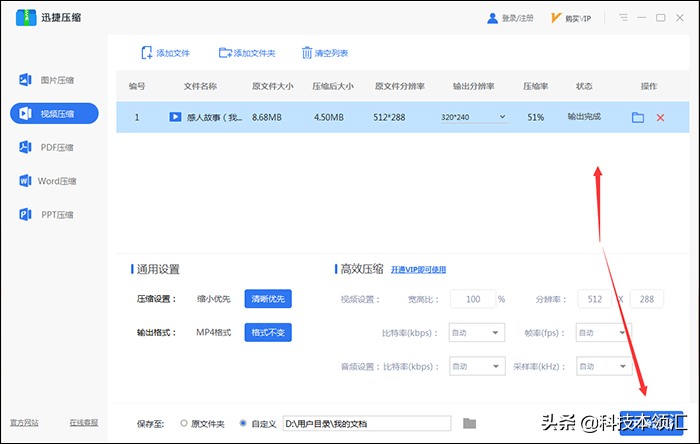Remove file with red X icon
Image resolution: width=700 pixels, height=444 pixels.
point(660,117)
